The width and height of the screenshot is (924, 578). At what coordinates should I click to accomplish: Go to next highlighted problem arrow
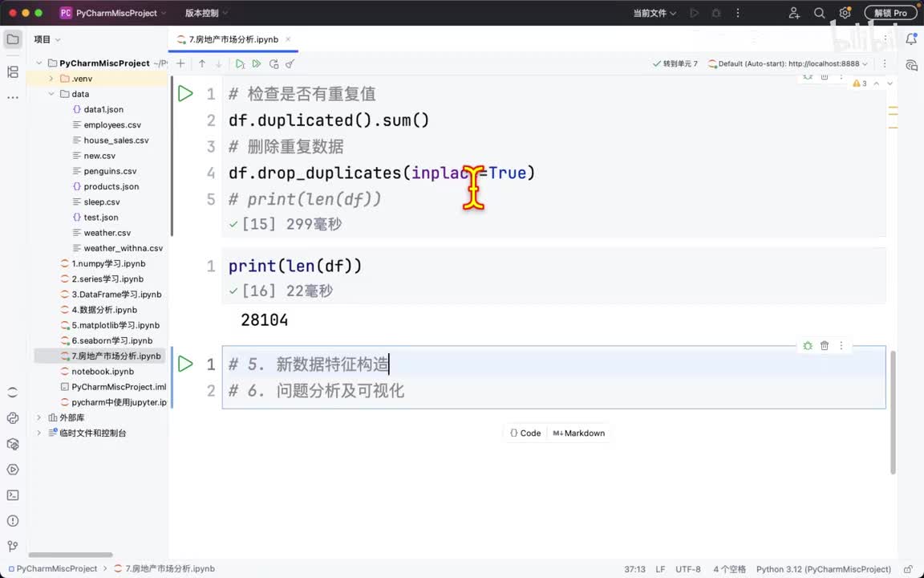pos(890,83)
